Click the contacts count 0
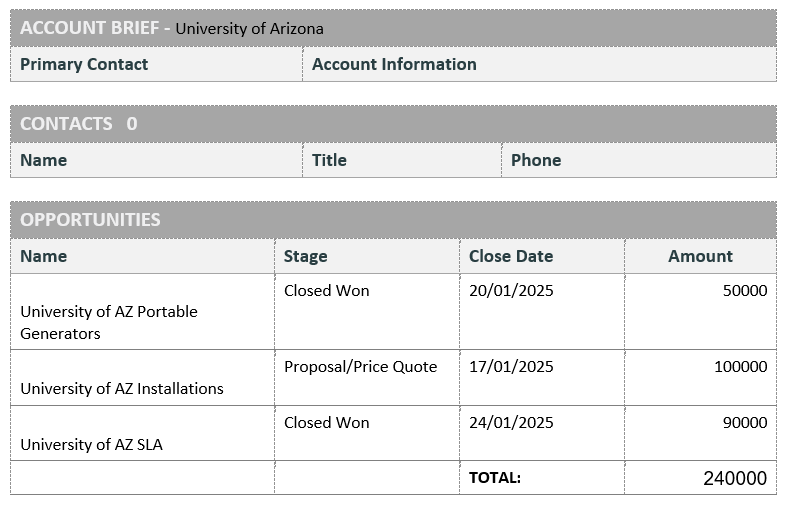The width and height of the screenshot is (791, 508). click(x=132, y=124)
